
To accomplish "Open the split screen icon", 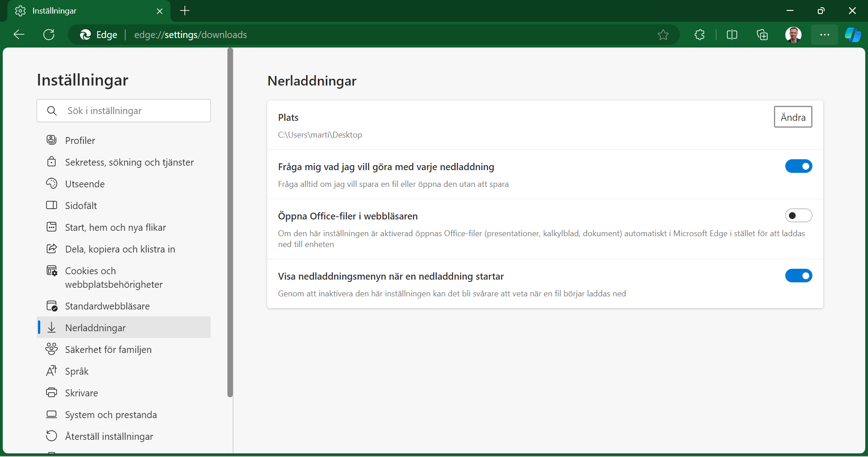I will coord(732,35).
